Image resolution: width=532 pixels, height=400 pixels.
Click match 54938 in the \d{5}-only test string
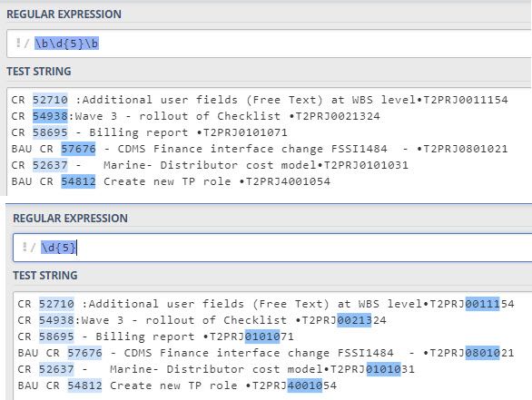(x=56, y=320)
